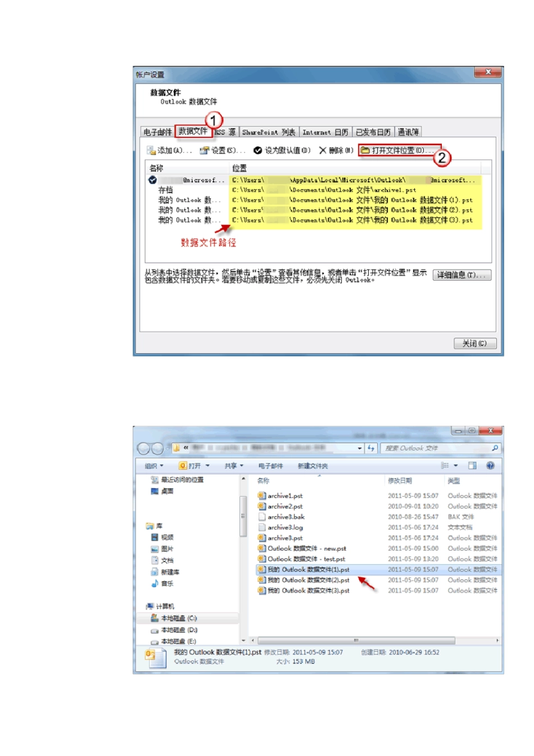
Task: Select the archive1.pst file
Action: coord(280,496)
